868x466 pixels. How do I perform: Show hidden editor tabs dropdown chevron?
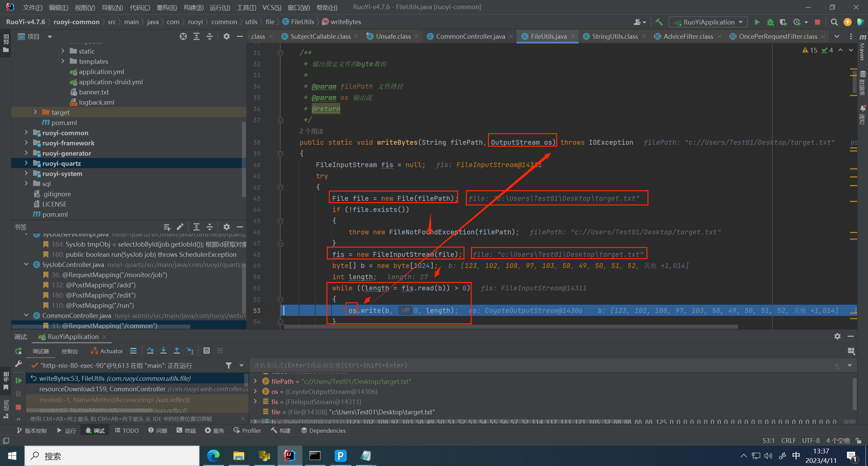coord(837,36)
